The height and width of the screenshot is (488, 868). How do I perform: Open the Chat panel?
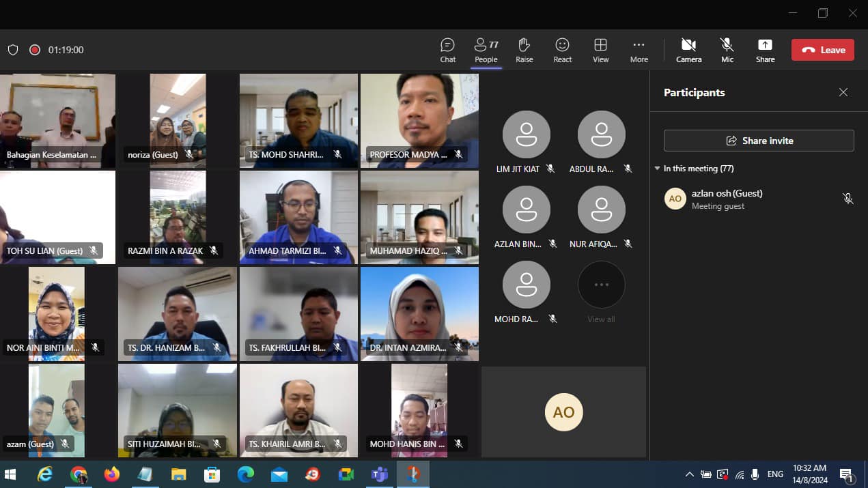447,50
